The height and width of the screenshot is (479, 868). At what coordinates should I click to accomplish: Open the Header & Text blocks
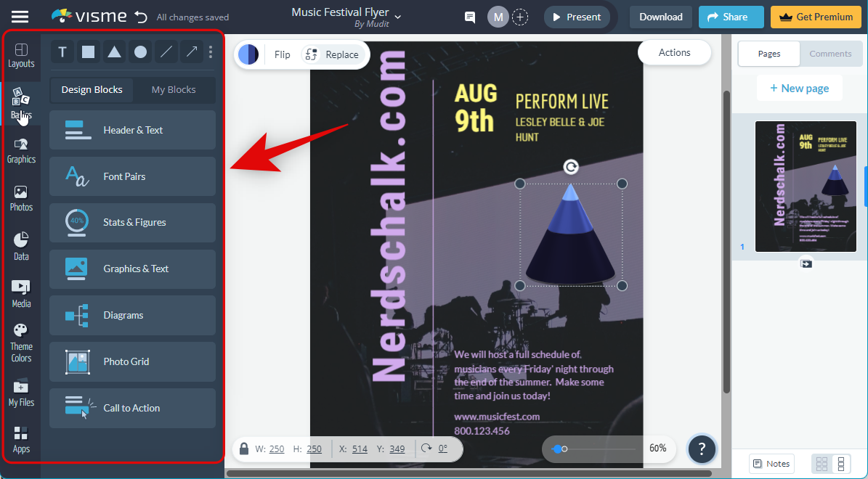[132, 130]
